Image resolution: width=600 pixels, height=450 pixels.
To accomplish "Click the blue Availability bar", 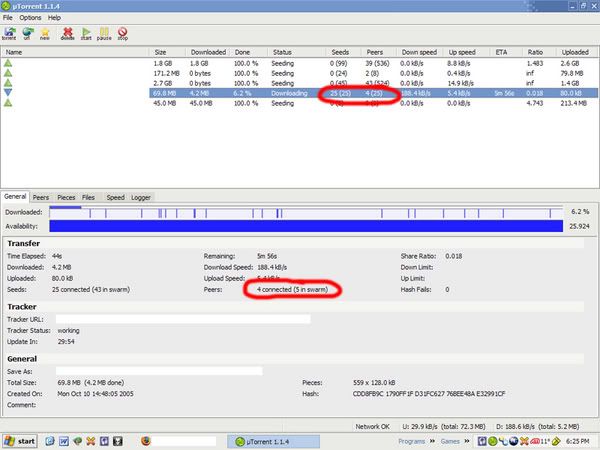I will pos(306,226).
